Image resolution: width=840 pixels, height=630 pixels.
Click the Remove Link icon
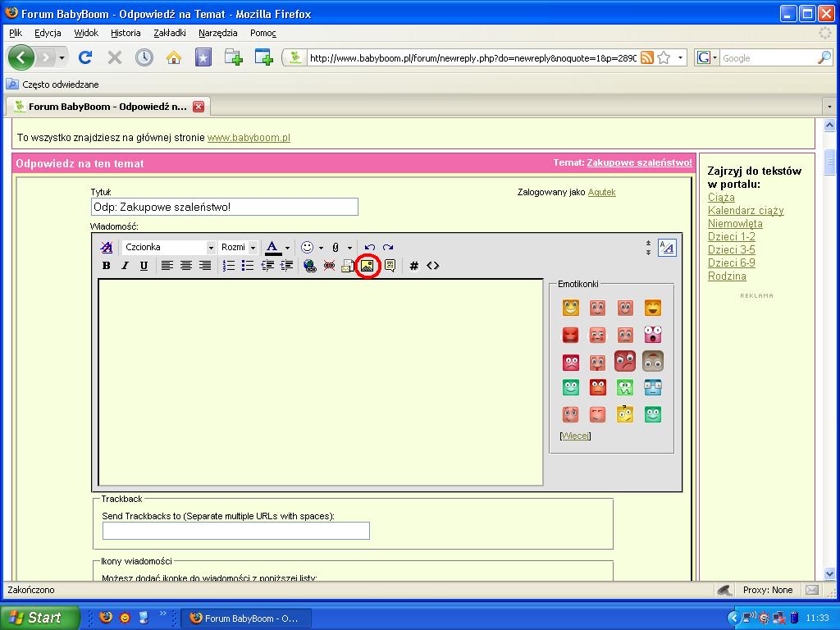click(329, 266)
